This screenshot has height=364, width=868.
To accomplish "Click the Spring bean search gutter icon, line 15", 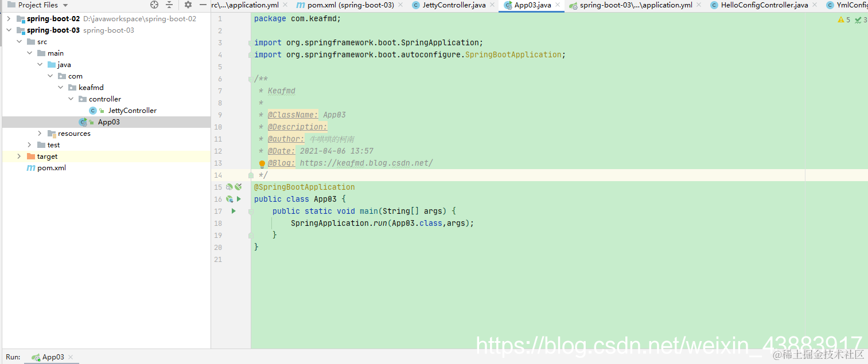I will pos(229,187).
